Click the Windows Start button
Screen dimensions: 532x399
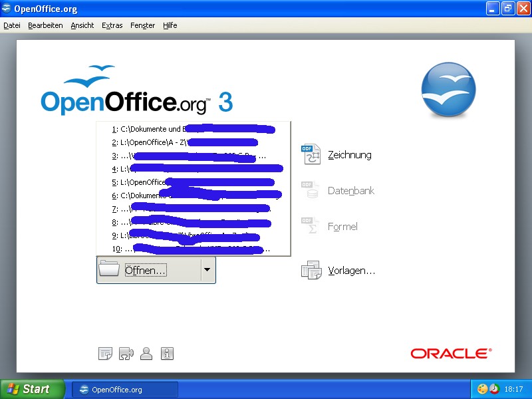(x=32, y=389)
